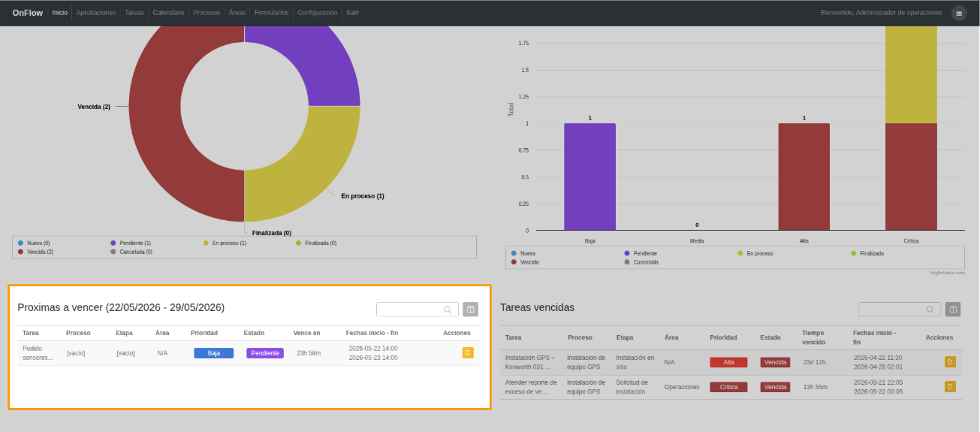
Task: Click search magnifier in Tareas vencidas
Action: pyautogui.click(x=930, y=310)
